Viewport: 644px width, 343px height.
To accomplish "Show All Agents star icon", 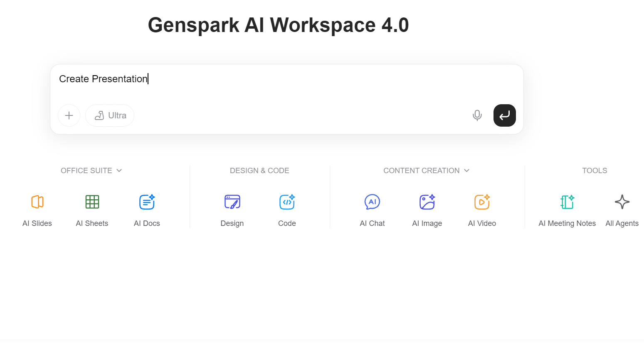I will pyautogui.click(x=622, y=202).
